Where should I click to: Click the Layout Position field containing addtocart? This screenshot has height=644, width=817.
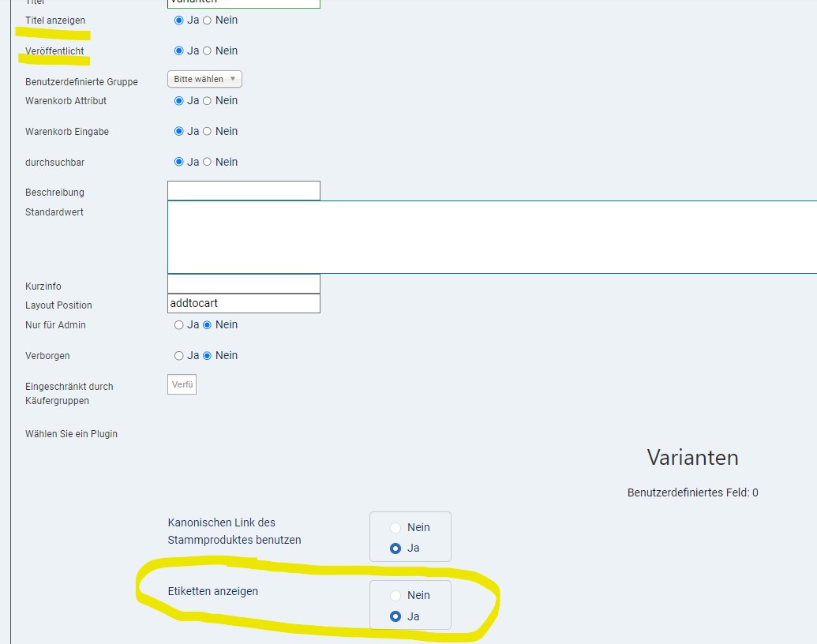(x=244, y=304)
